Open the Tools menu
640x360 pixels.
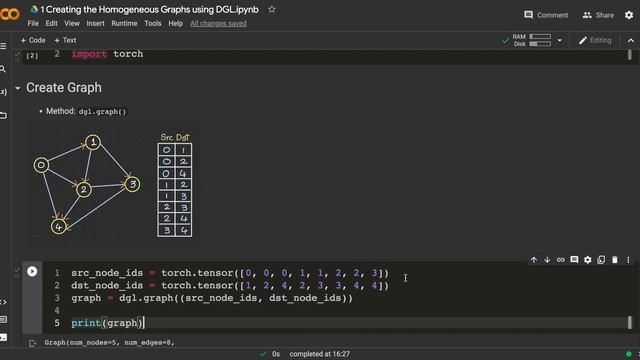[153, 23]
